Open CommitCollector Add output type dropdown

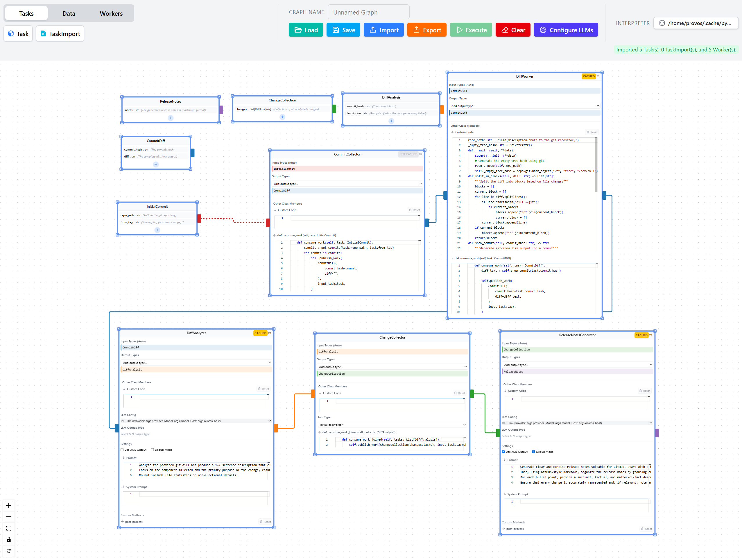click(x=348, y=184)
